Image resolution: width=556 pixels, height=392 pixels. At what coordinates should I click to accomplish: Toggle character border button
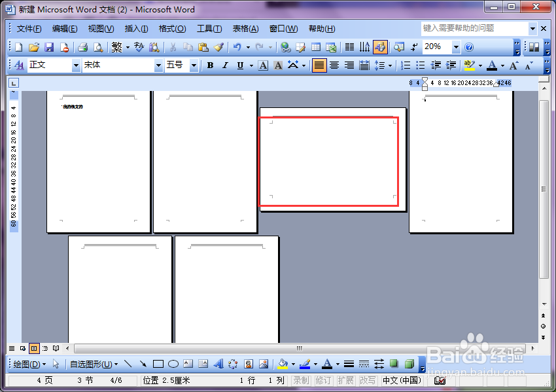coord(263,65)
